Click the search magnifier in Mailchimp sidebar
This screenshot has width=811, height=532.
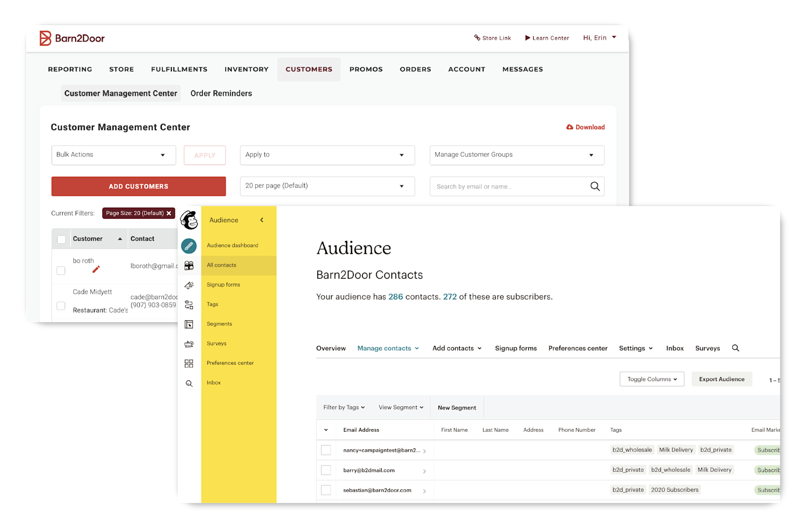[x=189, y=384]
